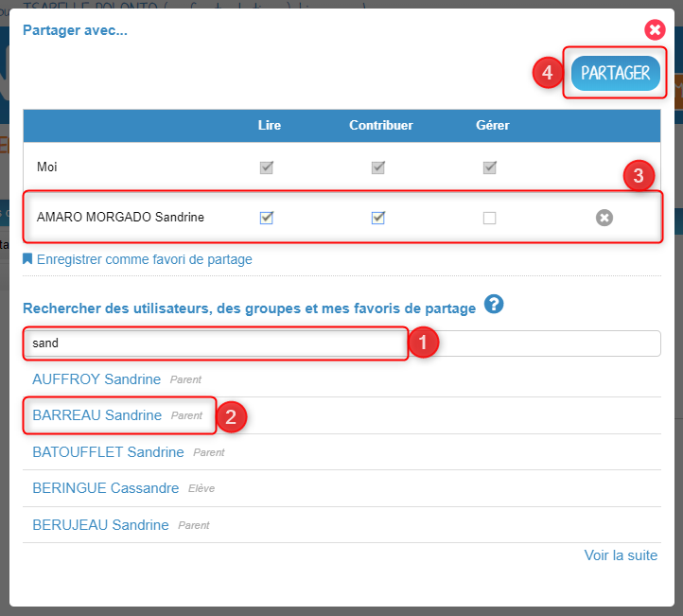Image resolution: width=683 pixels, height=616 pixels.
Task: Toggle Lire for AMARO MORGADO Sandrine
Action: click(267, 218)
